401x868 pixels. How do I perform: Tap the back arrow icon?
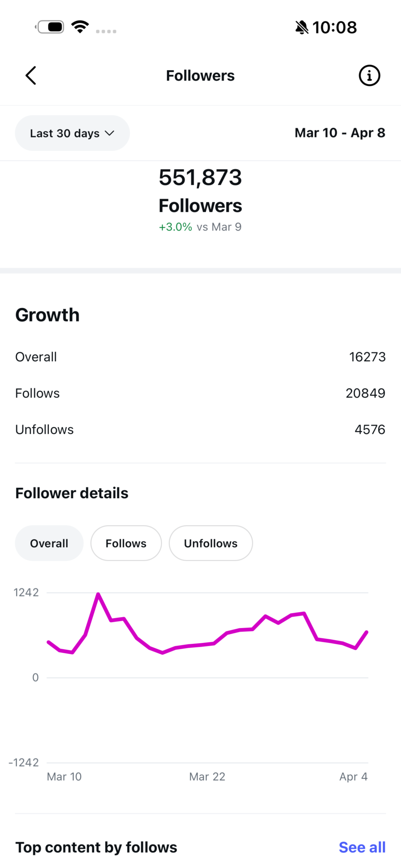click(31, 75)
